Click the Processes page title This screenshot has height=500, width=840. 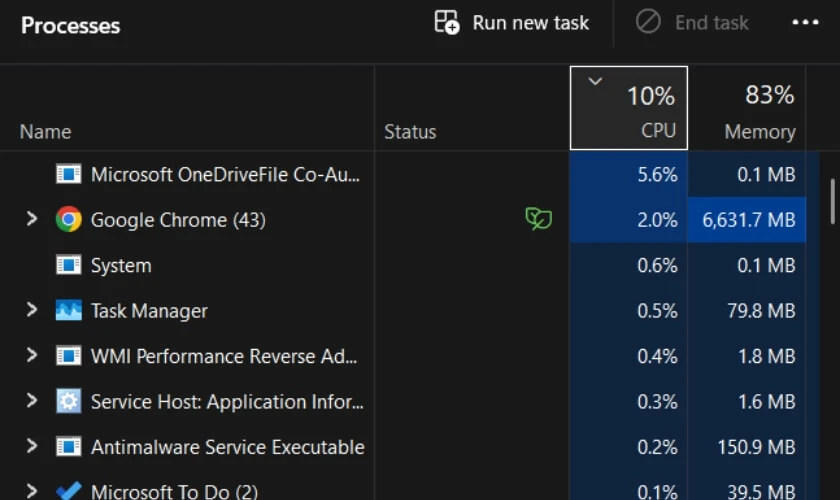(71, 26)
